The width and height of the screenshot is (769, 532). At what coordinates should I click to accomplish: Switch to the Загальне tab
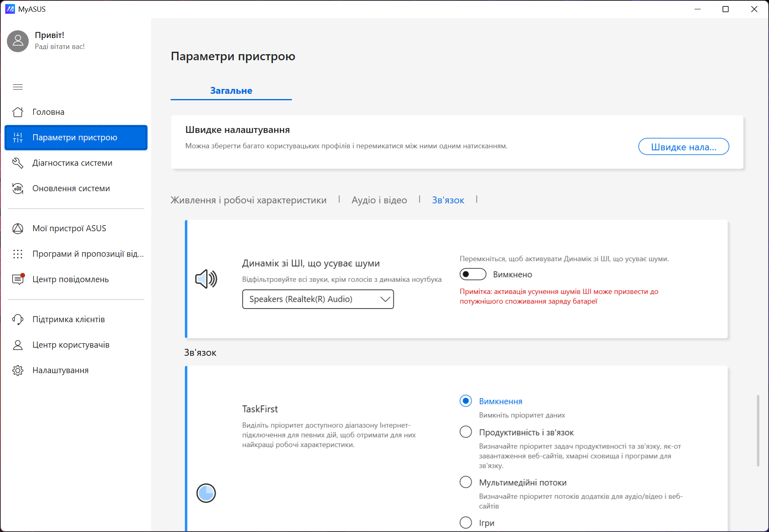click(231, 91)
